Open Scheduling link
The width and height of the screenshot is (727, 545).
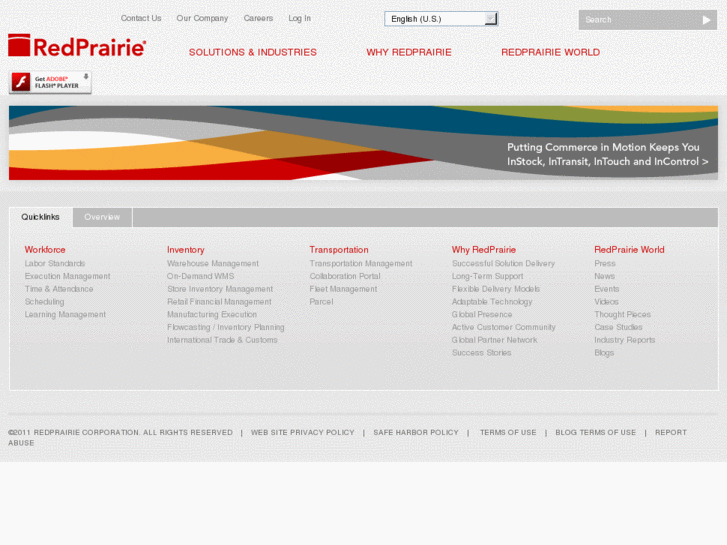click(45, 302)
